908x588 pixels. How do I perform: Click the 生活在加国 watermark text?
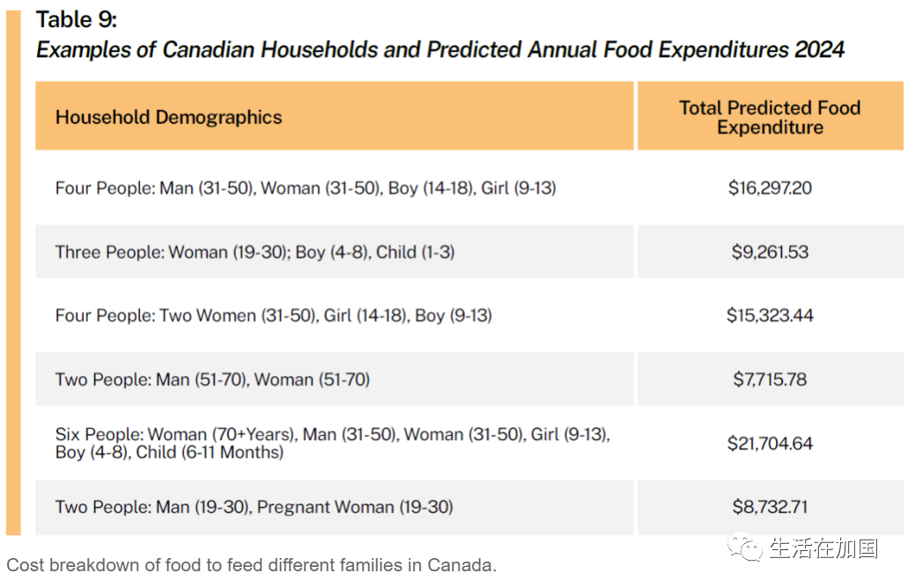tap(824, 548)
